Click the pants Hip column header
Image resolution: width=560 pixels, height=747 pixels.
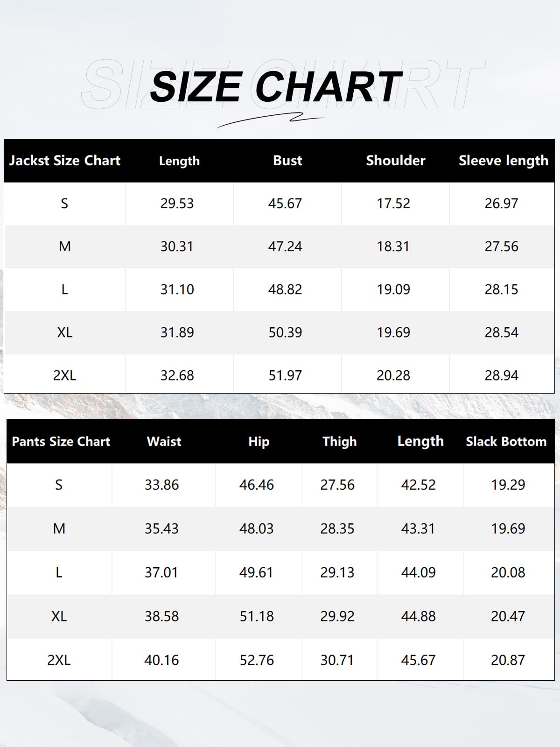click(259, 442)
